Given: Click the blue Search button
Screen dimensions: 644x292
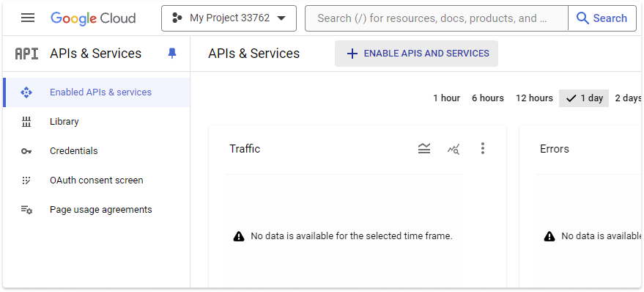Looking at the screenshot, I should (602, 18).
